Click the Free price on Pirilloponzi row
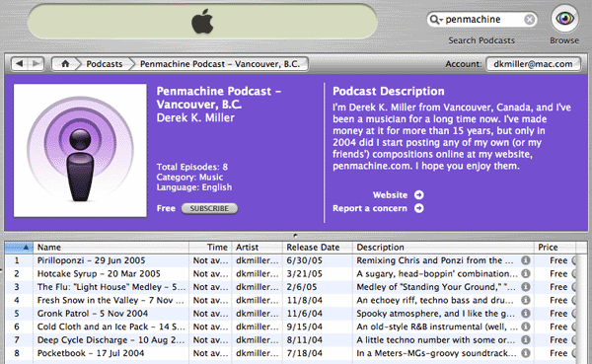This screenshot has height=364, width=592. [x=558, y=260]
